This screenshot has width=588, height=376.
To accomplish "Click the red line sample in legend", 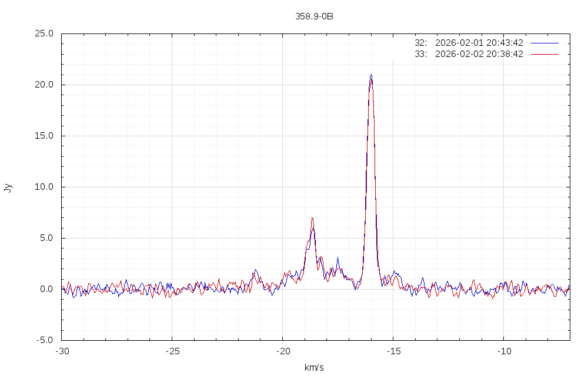I will (544, 54).
